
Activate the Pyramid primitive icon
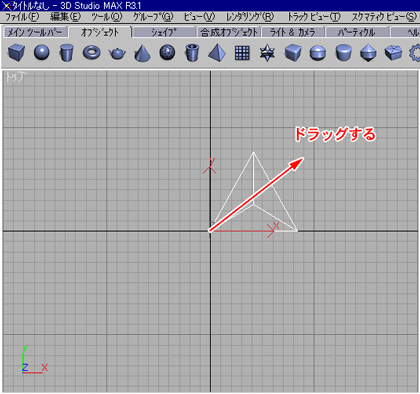[x=217, y=53]
